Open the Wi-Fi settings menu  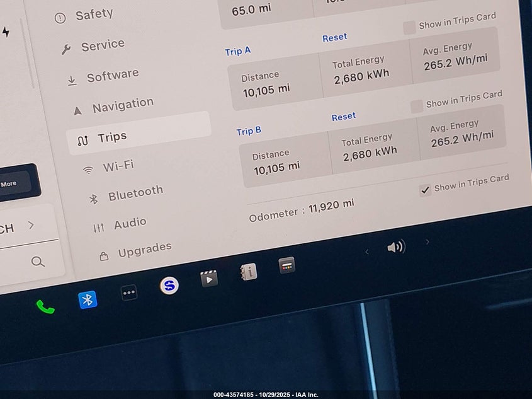coord(118,166)
